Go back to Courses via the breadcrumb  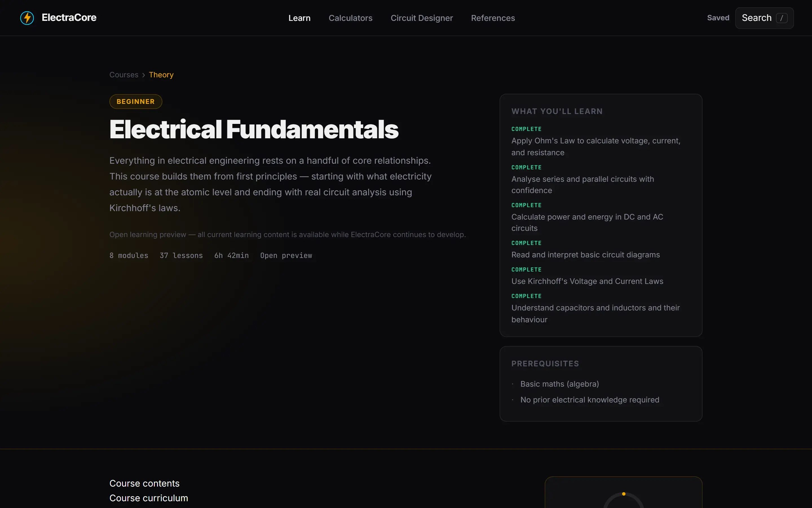point(124,75)
